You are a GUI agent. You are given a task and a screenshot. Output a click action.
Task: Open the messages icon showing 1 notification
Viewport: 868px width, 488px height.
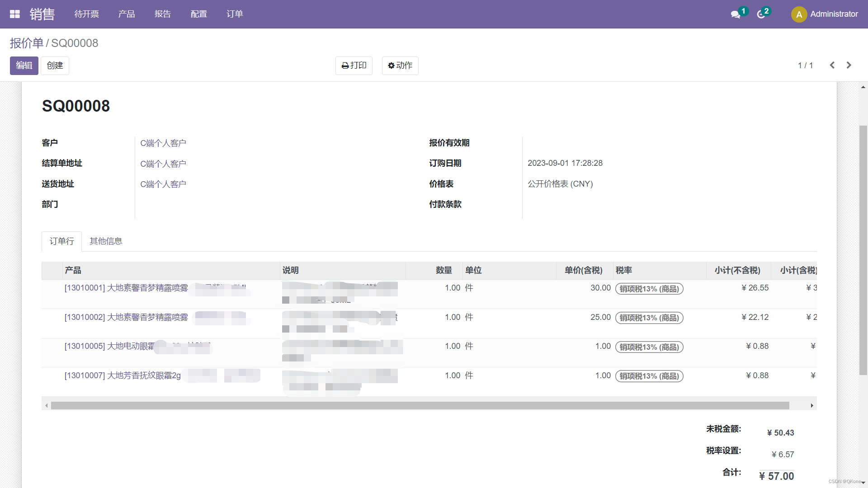[736, 14]
